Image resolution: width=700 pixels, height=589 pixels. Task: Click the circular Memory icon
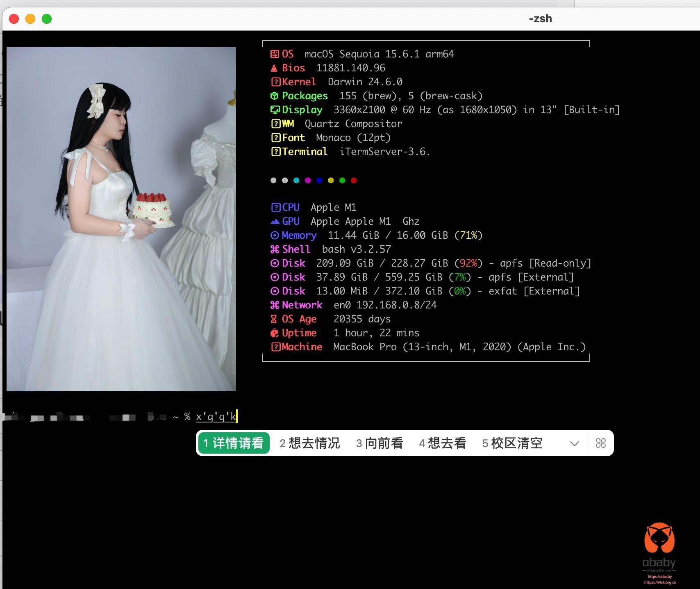click(275, 235)
